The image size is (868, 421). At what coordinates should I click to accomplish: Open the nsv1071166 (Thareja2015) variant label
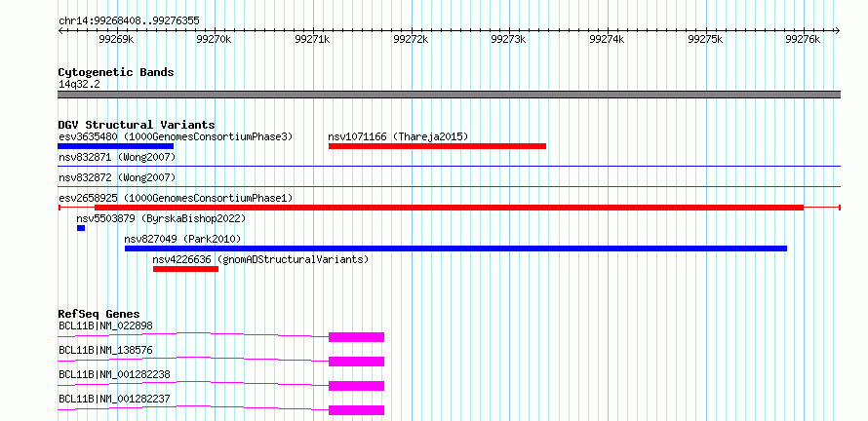[x=398, y=136]
